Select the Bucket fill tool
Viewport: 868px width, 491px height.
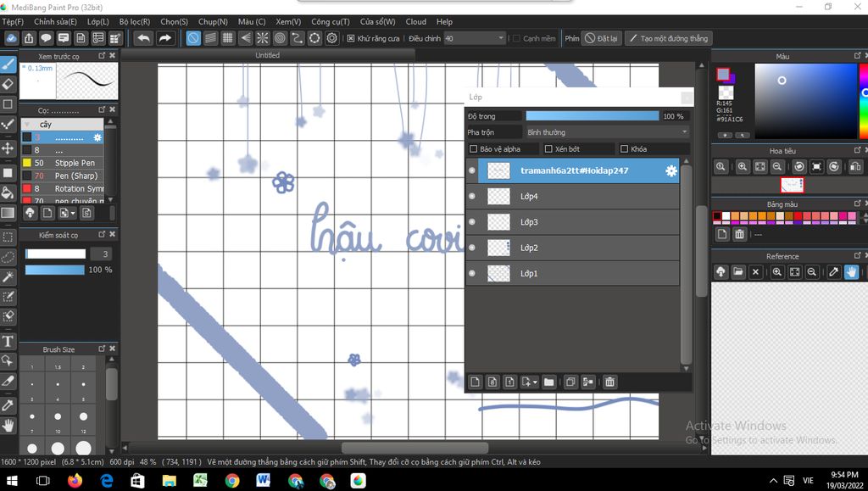(8, 192)
